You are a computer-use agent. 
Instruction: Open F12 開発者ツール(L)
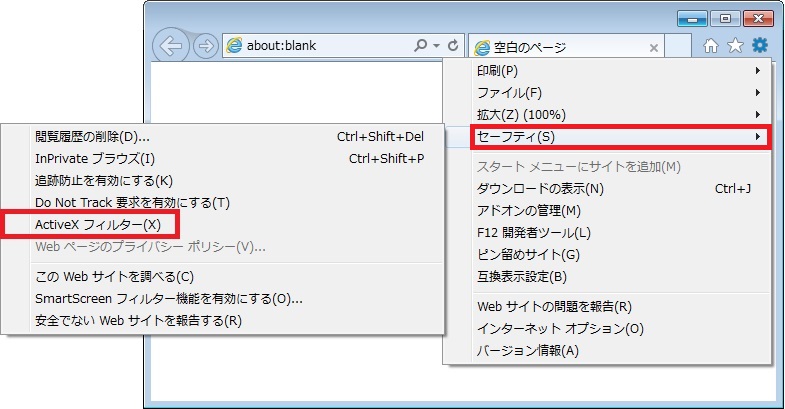pyautogui.click(x=607, y=233)
